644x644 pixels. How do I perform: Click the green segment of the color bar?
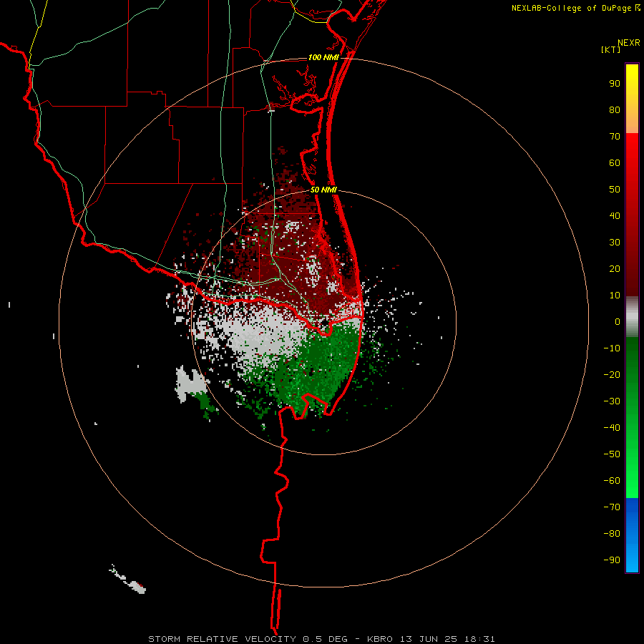tap(632, 418)
